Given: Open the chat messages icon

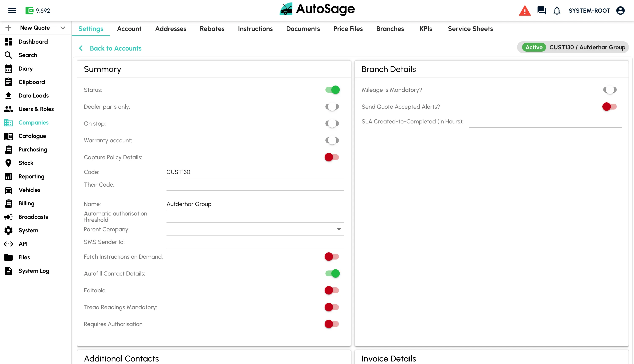Looking at the screenshot, I should (x=541, y=11).
